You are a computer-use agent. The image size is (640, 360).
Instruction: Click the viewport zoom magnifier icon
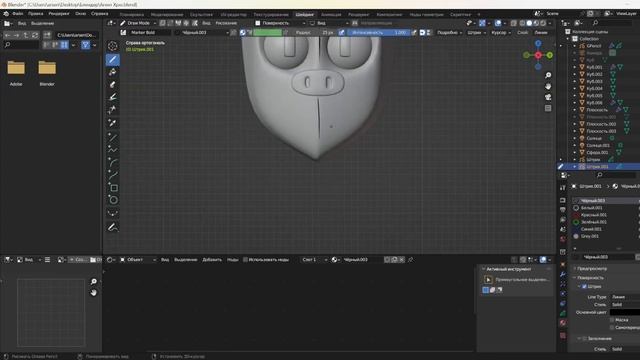click(x=548, y=76)
